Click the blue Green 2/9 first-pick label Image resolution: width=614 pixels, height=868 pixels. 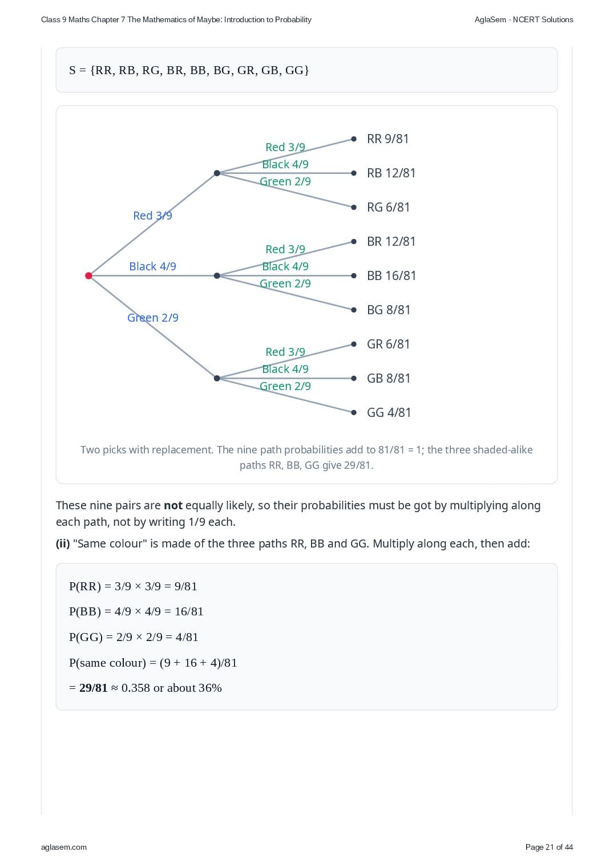152,318
